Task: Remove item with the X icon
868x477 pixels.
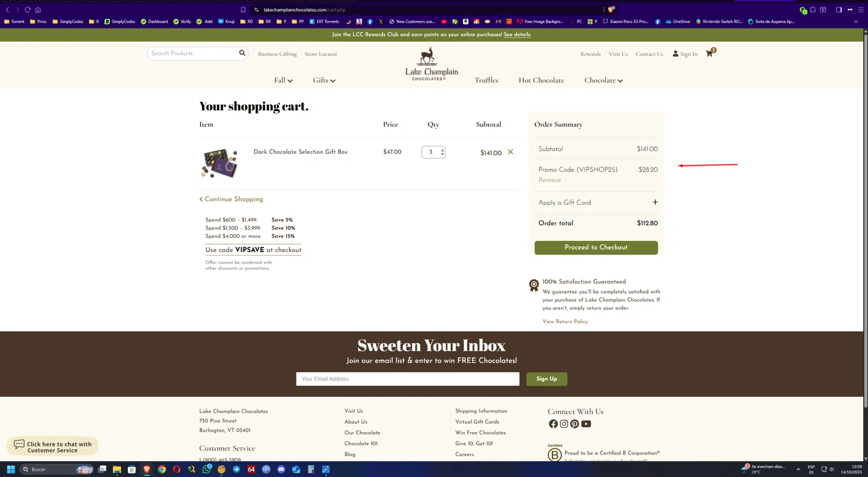Action: click(510, 152)
